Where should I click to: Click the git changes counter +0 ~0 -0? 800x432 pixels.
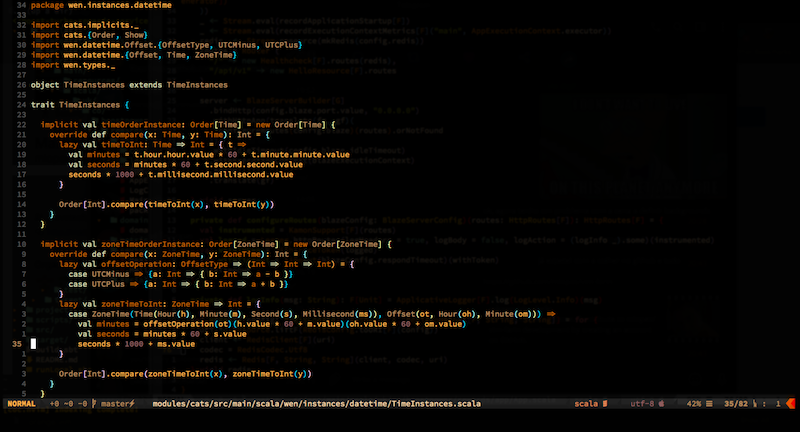(68, 403)
